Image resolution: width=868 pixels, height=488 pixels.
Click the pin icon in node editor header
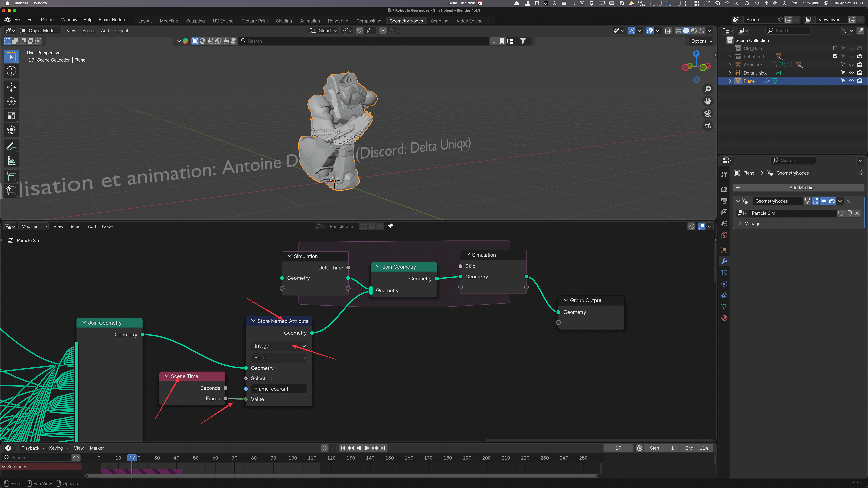[x=390, y=226]
